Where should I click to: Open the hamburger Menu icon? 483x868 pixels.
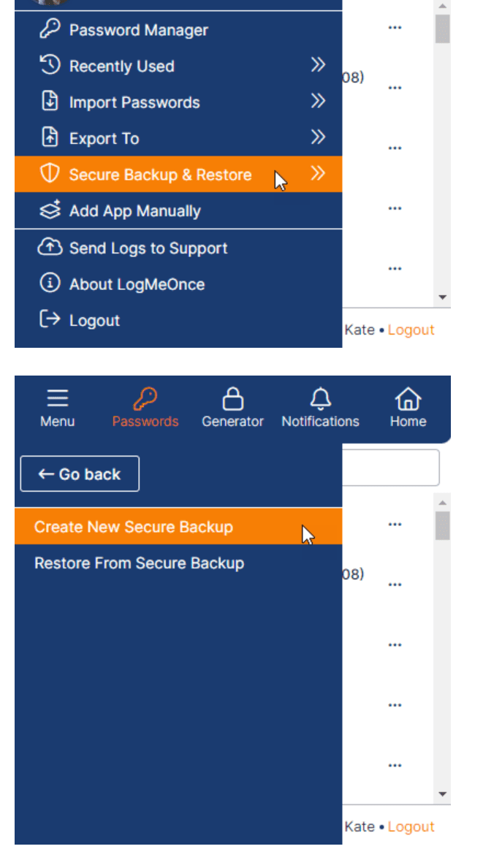pyautogui.click(x=58, y=399)
